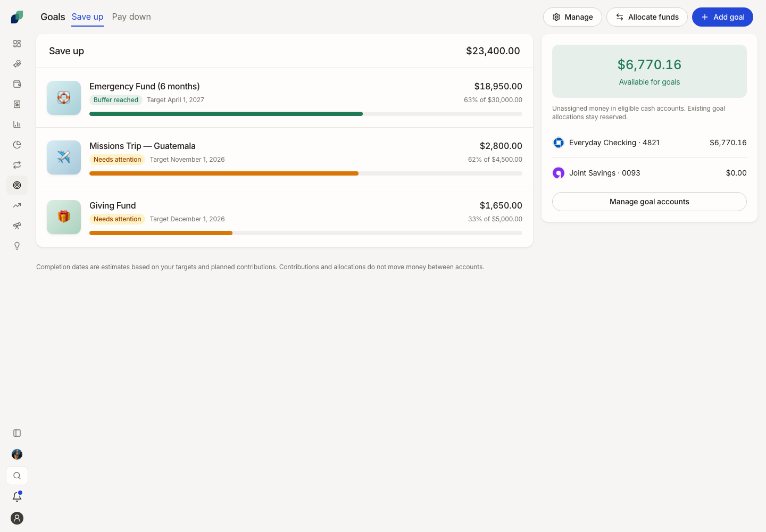Open the lightbulb insights icon in sidebar
This screenshot has width=766, height=532.
[x=17, y=246]
